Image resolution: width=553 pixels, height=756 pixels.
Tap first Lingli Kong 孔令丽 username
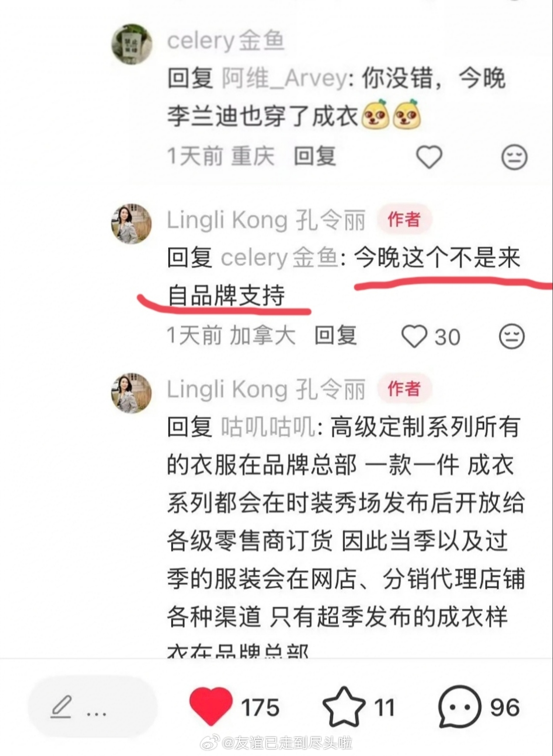point(266,220)
